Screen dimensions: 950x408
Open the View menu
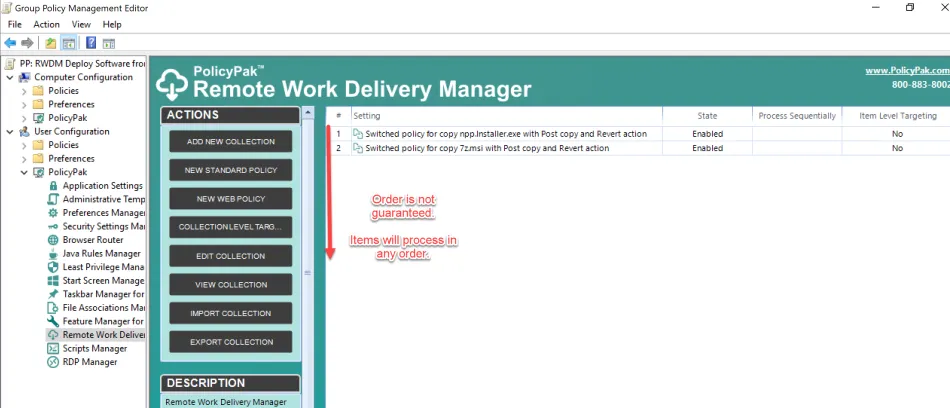coord(81,24)
